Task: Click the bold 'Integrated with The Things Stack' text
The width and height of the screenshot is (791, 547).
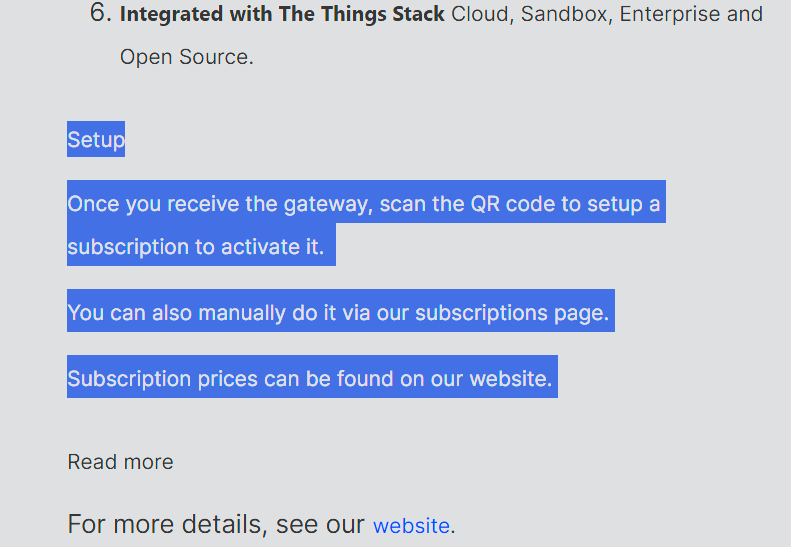Action: click(x=282, y=14)
